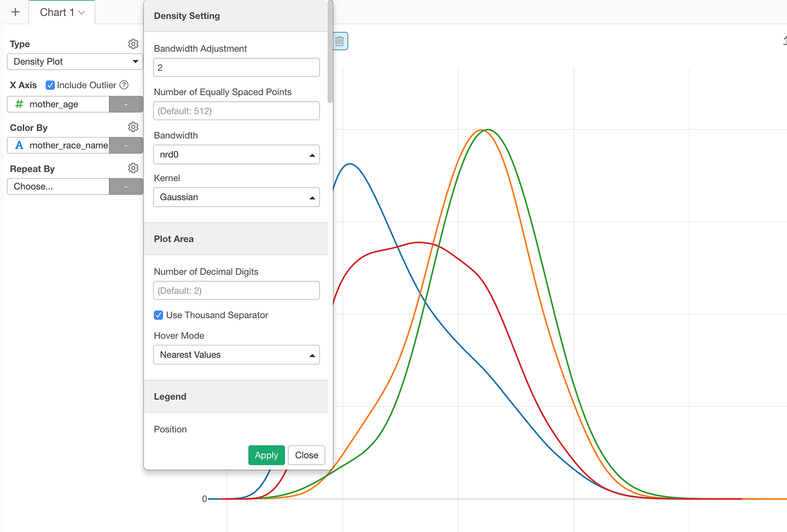Remove mother_age using its minus button
The height and width of the screenshot is (532, 787).
pyautogui.click(x=126, y=104)
